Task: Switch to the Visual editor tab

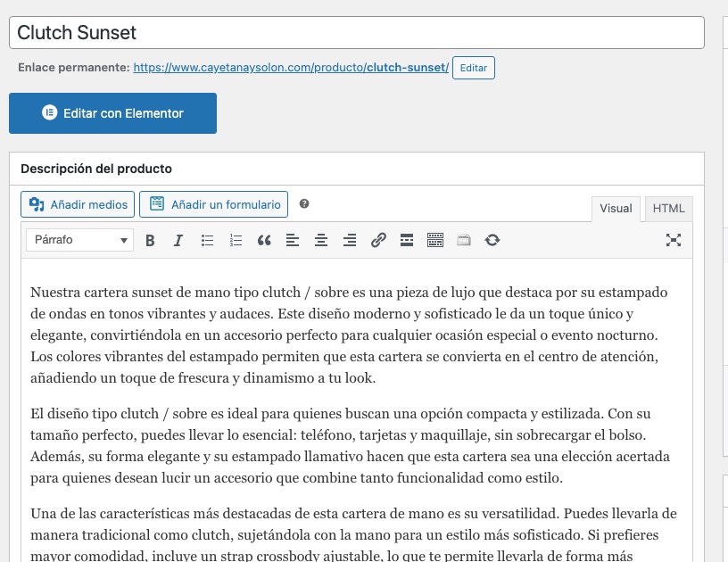Action: tap(616, 209)
